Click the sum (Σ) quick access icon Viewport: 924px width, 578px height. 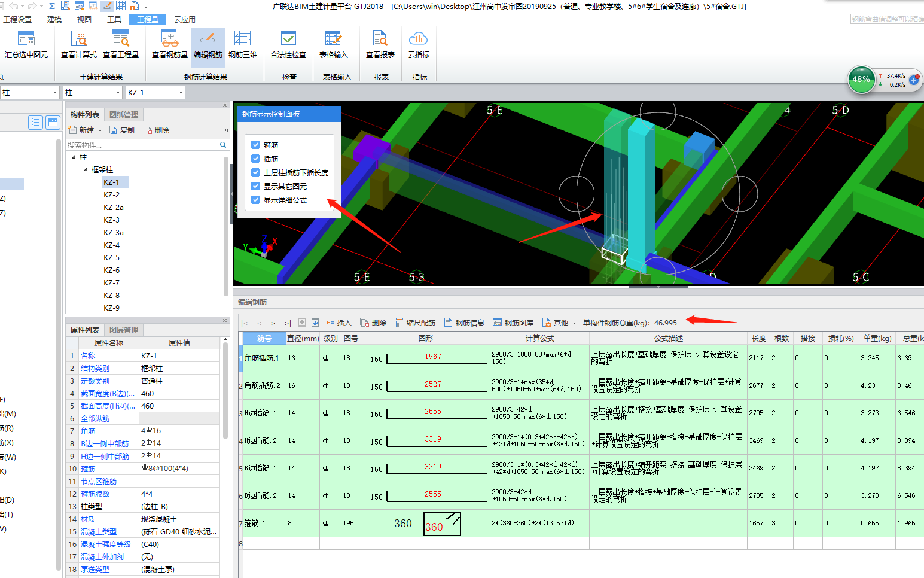pyautogui.click(x=52, y=6)
